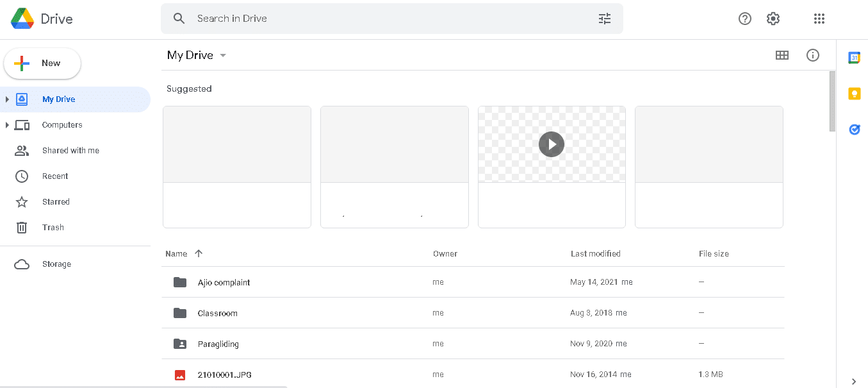
Task: Open the Storage link
Action: coord(56,264)
